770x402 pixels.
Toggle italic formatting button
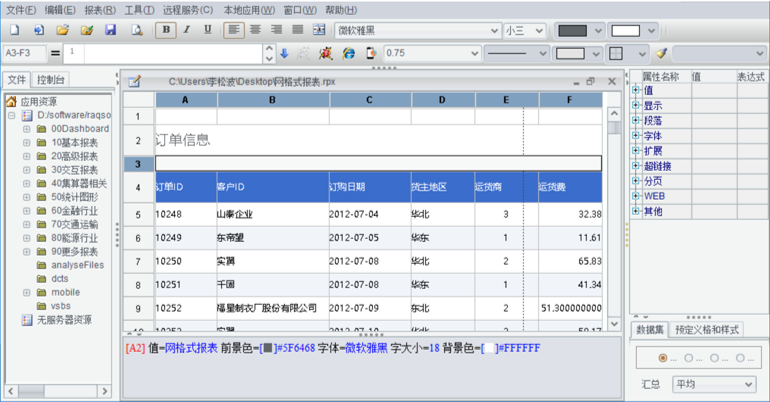pyautogui.click(x=186, y=31)
